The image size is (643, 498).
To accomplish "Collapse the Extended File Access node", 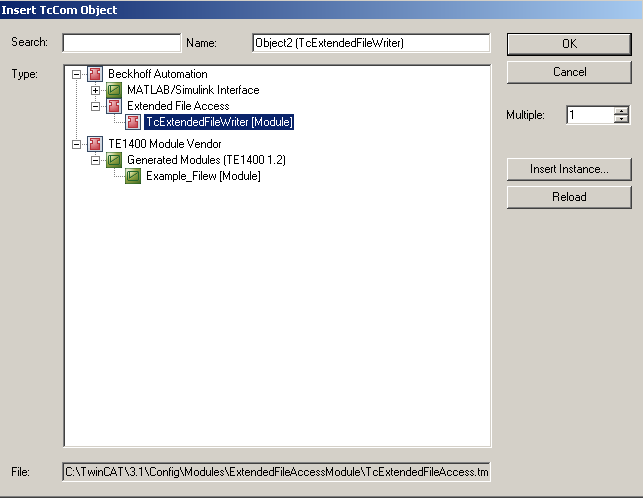I will point(95,107).
